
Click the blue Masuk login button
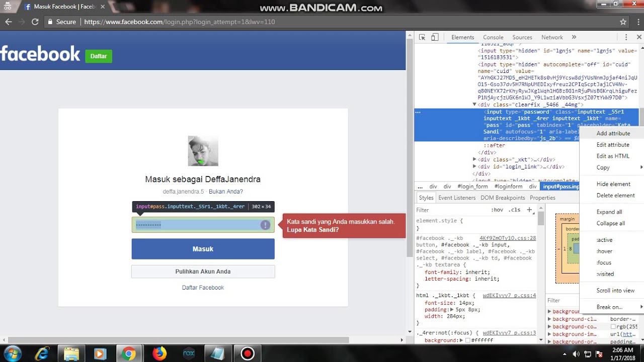pos(203,249)
